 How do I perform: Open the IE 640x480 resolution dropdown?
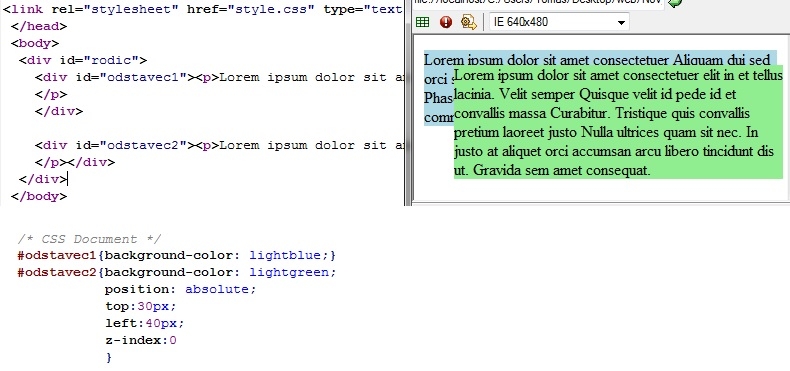click(559, 22)
